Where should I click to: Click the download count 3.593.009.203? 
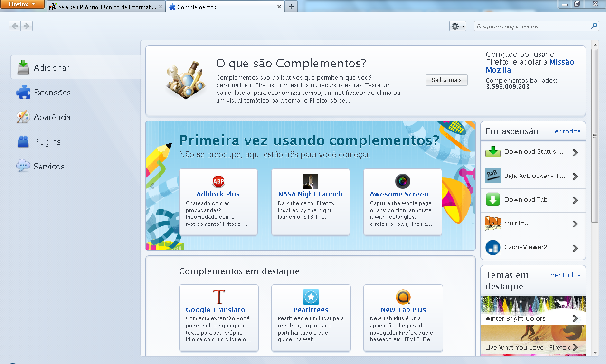pyautogui.click(x=508, y=87)
